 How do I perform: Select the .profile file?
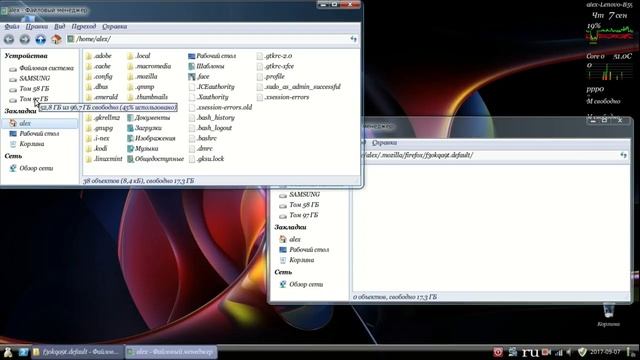pyautogui.click(x=271, y=76)
